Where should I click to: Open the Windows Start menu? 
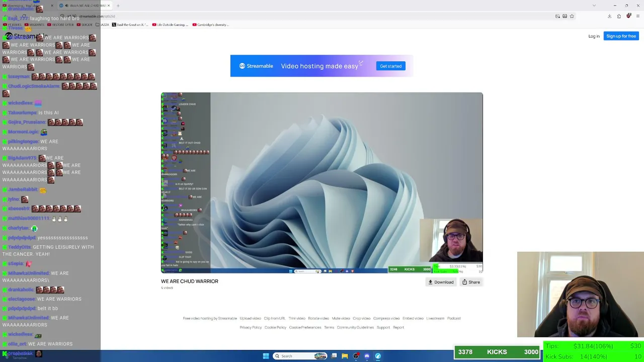266,356
